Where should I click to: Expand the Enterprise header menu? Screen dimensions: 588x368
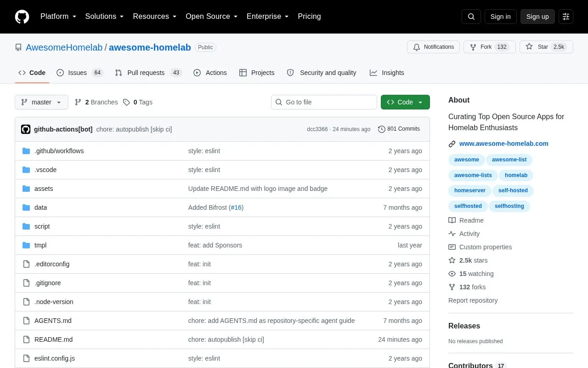[x=268, y=17]
